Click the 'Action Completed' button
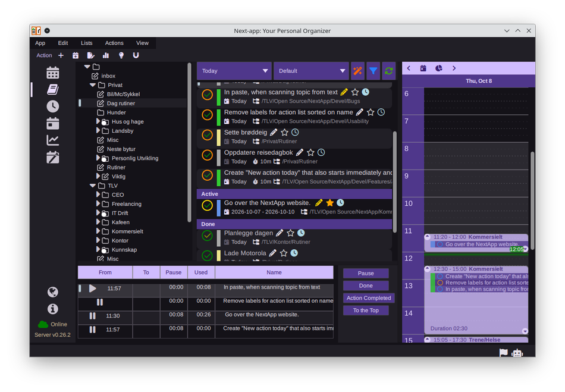565x392 pixels. pyautogui.click(x=369, y=298)
